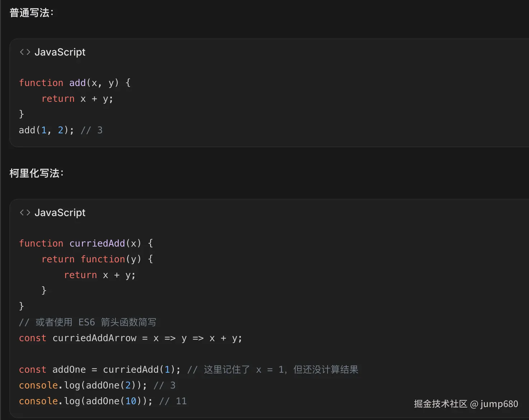This screenshot has height=420, width=529.
Task: Click the ES6 箭头函数简写 comment line
Action: point(87,322)
